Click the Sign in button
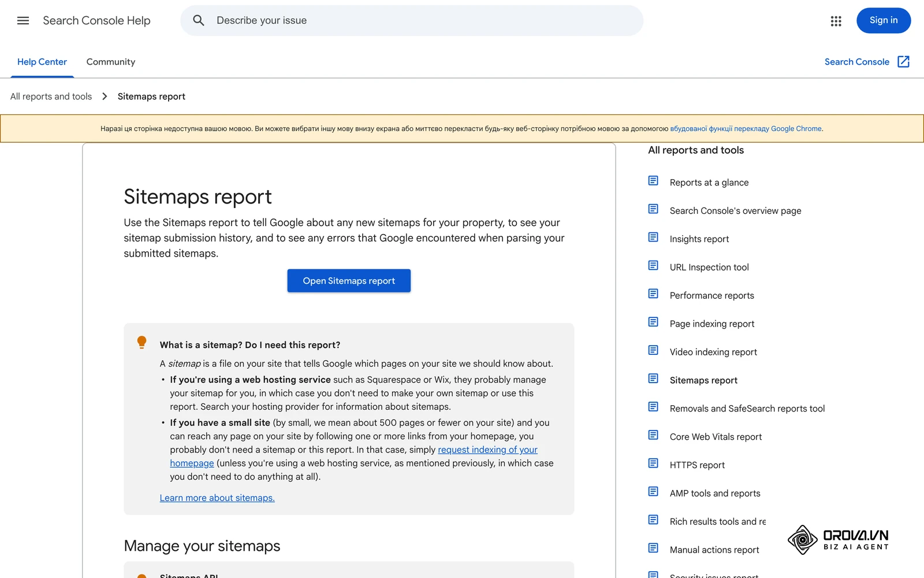 pyautogui.click(x=884, y=20)
